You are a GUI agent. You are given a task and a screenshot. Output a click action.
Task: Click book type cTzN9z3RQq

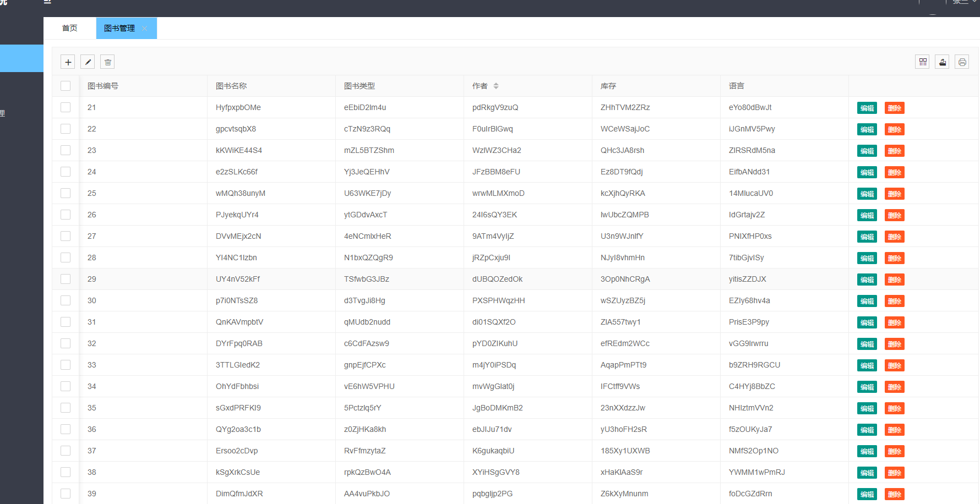(x=367, y=129)
